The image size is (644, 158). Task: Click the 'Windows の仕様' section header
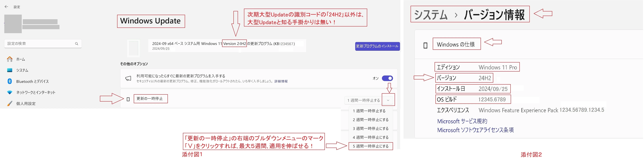point(456,44)
